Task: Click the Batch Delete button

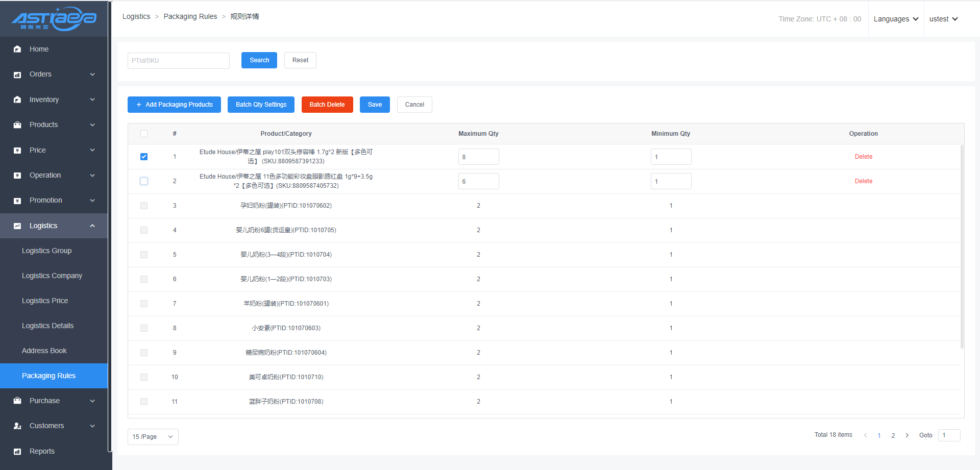Action: coord(327,105)
